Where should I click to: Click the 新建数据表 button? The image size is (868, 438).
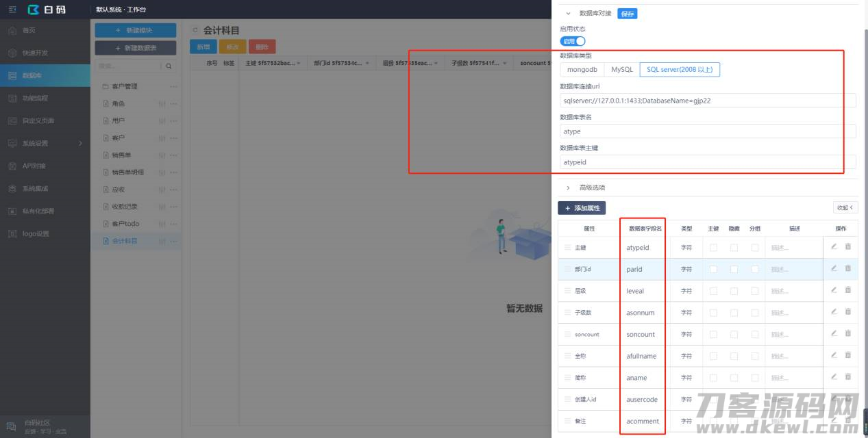tap(136, 48)
